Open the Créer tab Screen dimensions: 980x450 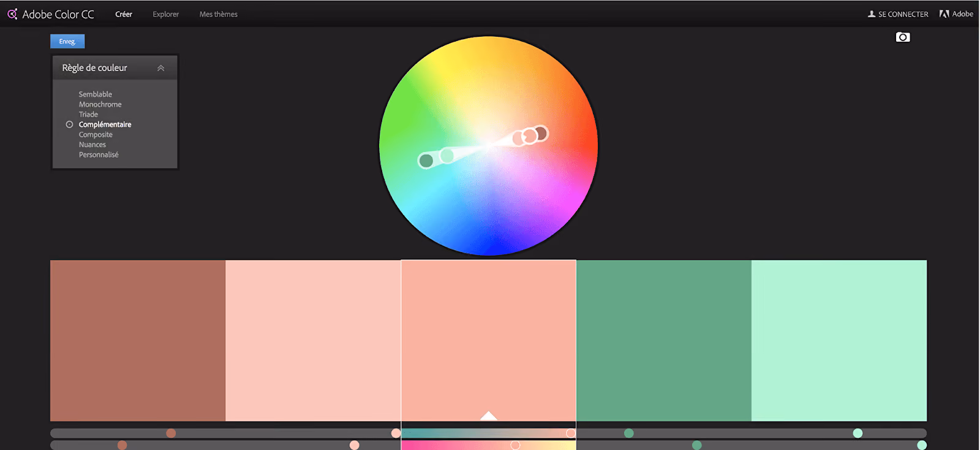[124, 14]
